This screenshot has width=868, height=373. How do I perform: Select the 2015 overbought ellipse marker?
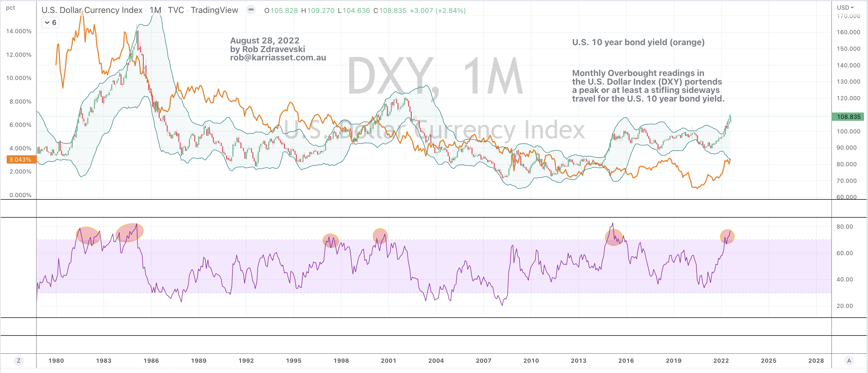click(614, 237)
